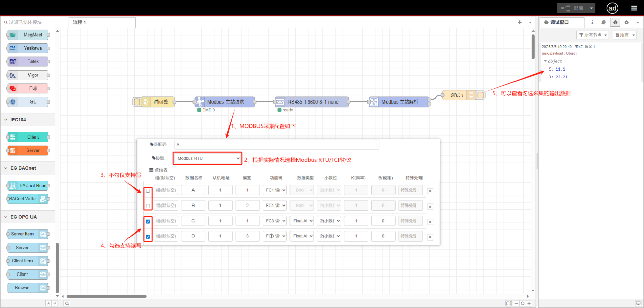Toggle the checkbox for data row D
This screenshot has width=644, height=308.
148,236
